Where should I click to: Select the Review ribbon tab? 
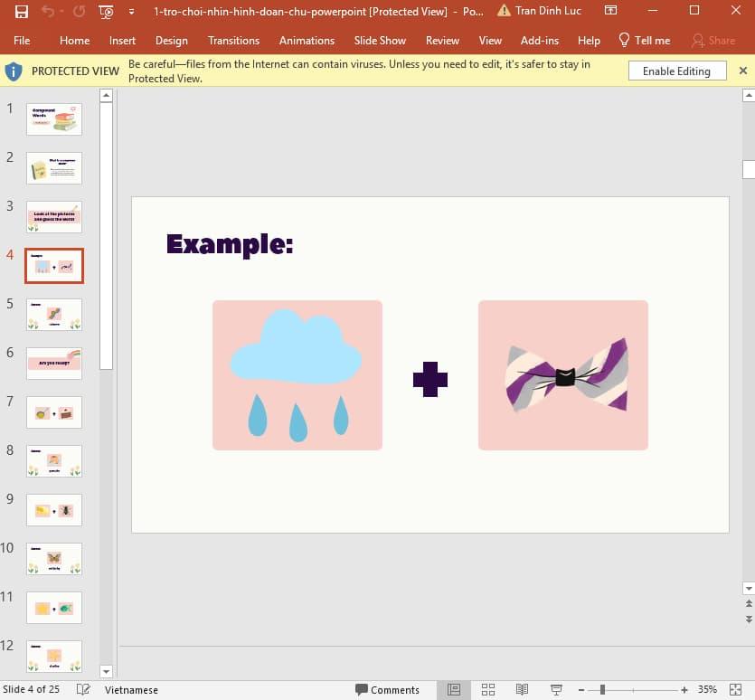[442, 41]
